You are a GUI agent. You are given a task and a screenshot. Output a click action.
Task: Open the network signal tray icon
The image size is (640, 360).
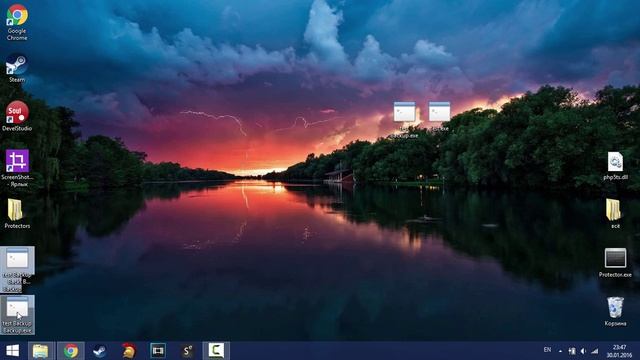coord(595,351)
